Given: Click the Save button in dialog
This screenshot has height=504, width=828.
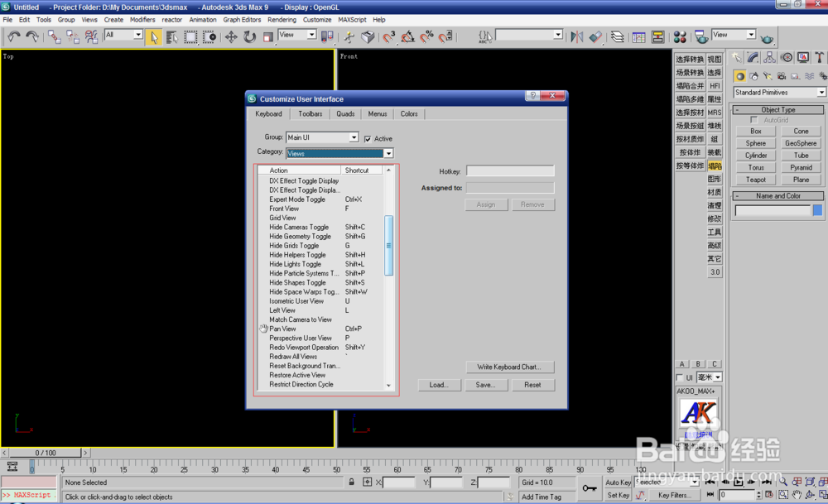Looking at the screenshot, I should [x=485, y=385].
